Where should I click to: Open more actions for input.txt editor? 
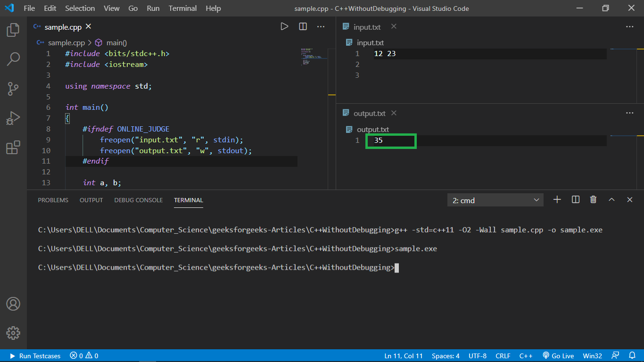point(629,27)
